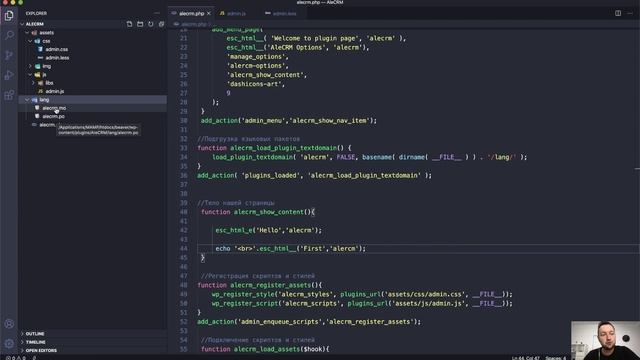
Task: Open alecrm.mo in lang folder
Action: [54, 108]
